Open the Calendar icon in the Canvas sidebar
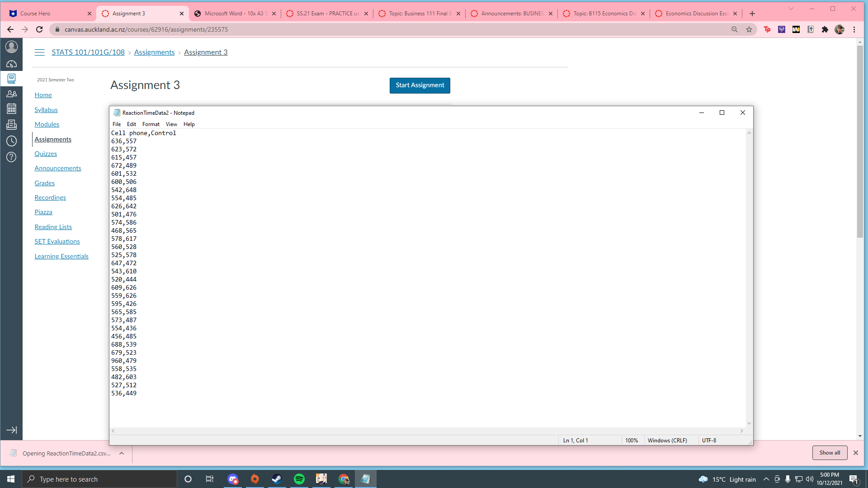Viewport: 868px width, 488px height. 11,108
